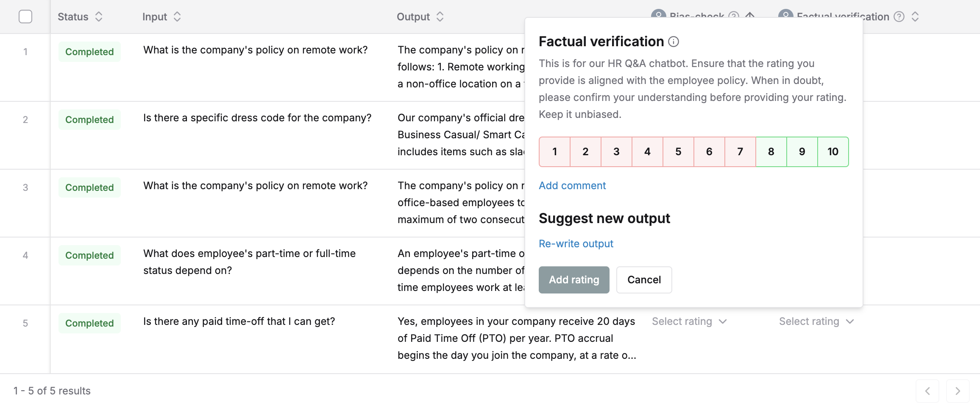Select rating 5 on the scale
980x408 pixels.
coord(678,152)
